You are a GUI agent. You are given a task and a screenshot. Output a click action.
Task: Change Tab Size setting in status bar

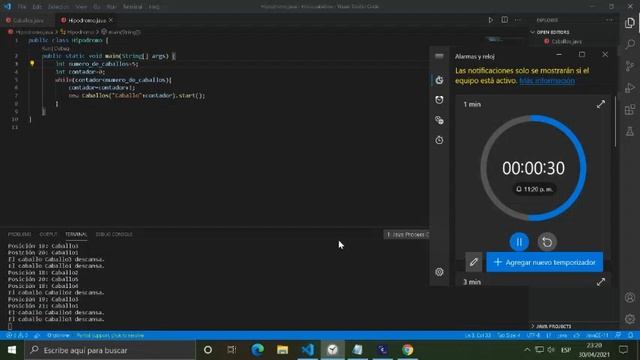(509, 335)
